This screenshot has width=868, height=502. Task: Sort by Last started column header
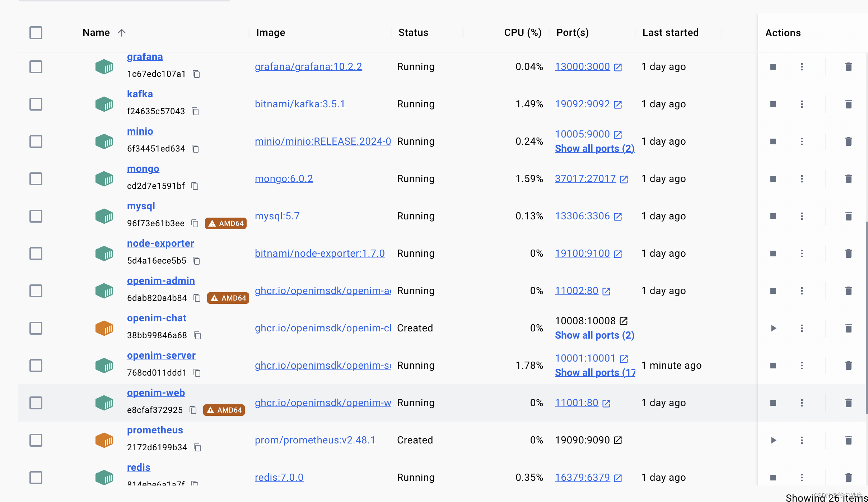670,33
